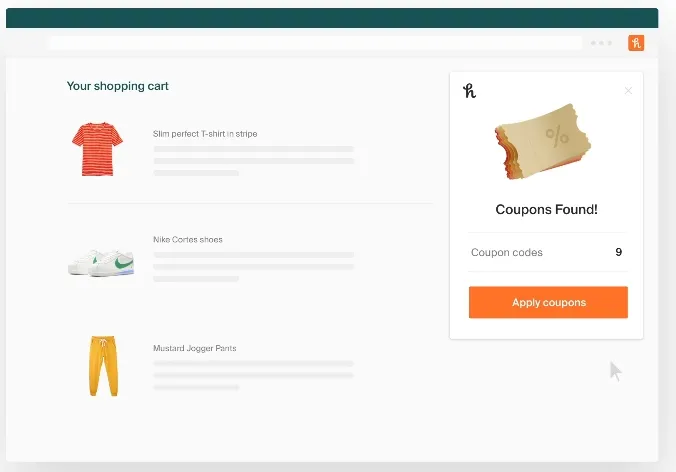Click the Slim perfect T-shirt in stripe title
The width and height of the screenshot is (676, 472).
(x=205, y=134)
